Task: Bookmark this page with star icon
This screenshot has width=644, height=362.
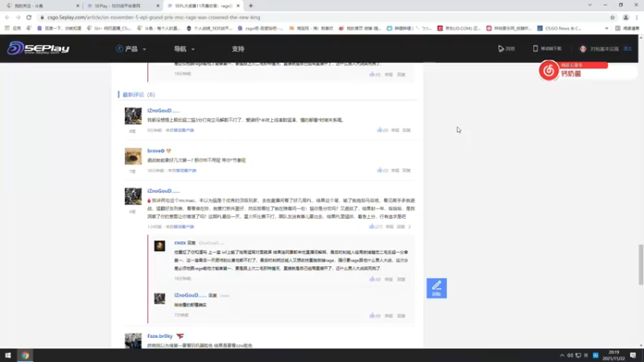Action: click(613, 17)
